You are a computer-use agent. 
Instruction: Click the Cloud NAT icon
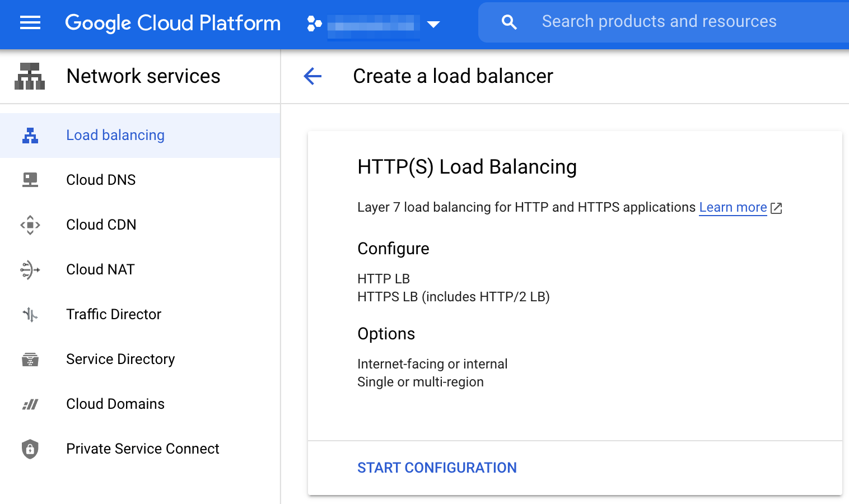click(x=30, y=269)
